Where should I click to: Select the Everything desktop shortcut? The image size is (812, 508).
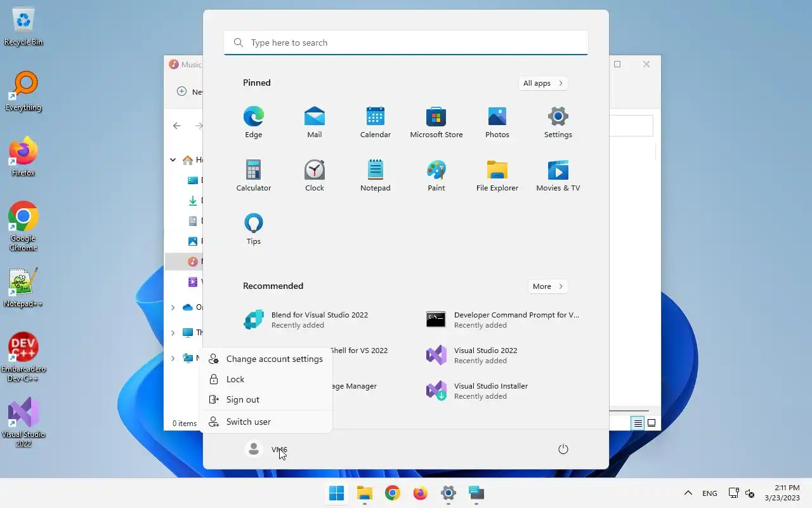tap(23, 91)
